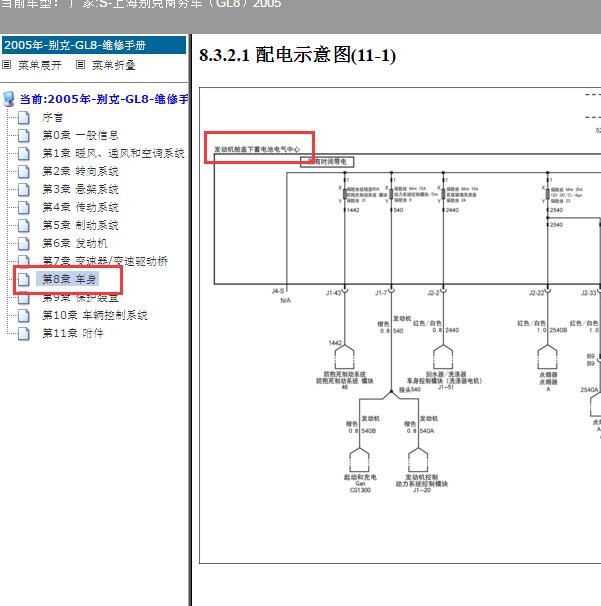Open chapter 第4章 传动系统
This screenshot has width=601, height=606.
[80, 207]
